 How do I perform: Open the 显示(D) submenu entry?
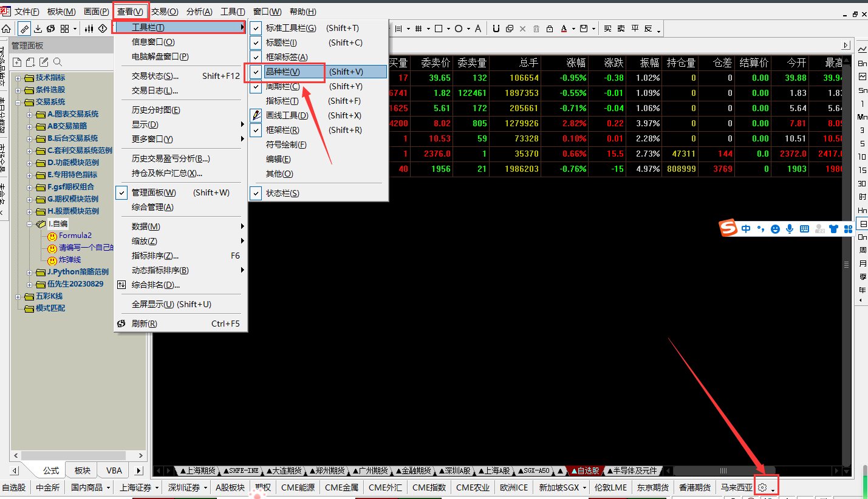(x=180, y=124)
